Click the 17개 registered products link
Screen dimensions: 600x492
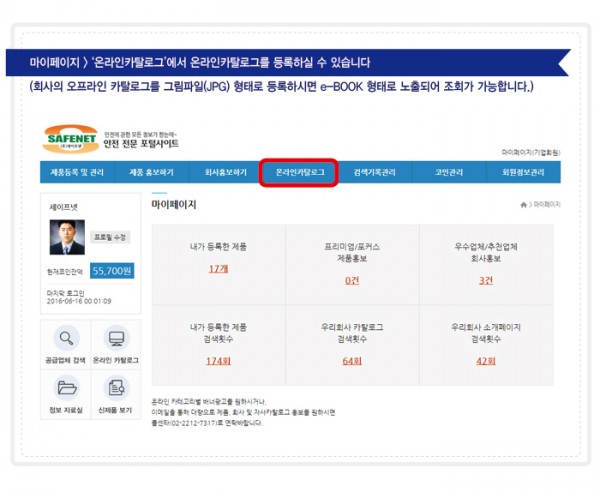(218, 270)
